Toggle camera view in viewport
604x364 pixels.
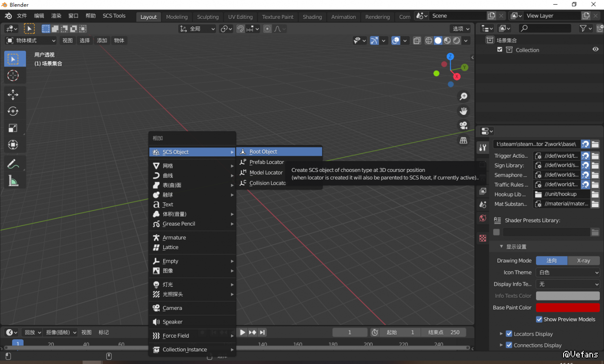463,125
